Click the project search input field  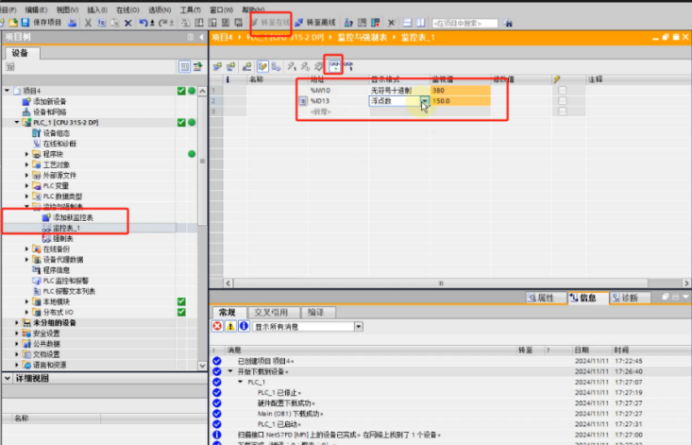465,23
